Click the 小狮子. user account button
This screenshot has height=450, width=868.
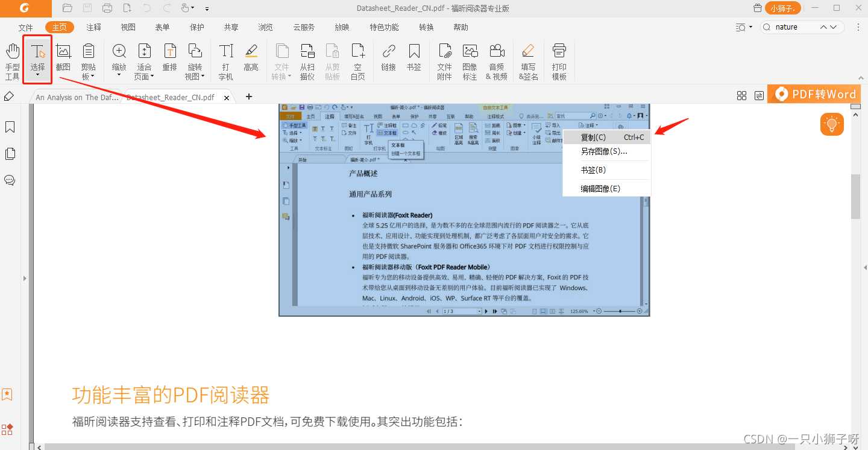click(784, 8)
